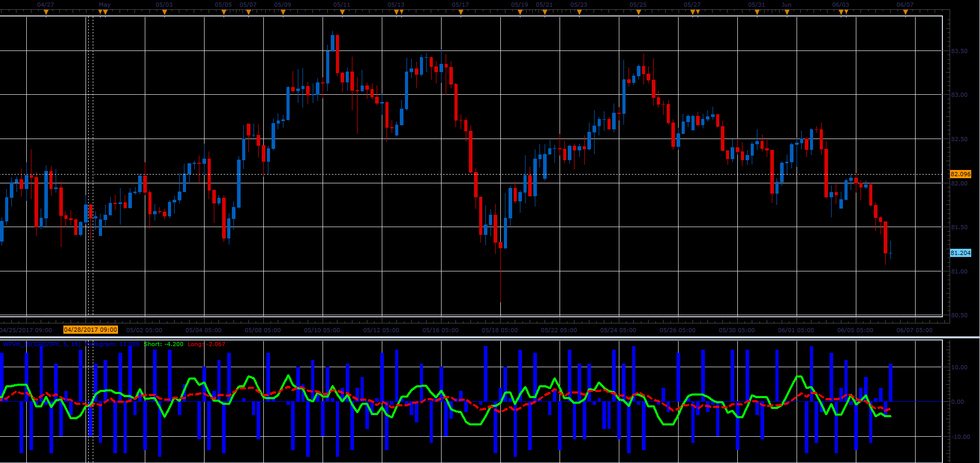
Task: Click the 06/05 05:00 time axis label
Action: 855,330
